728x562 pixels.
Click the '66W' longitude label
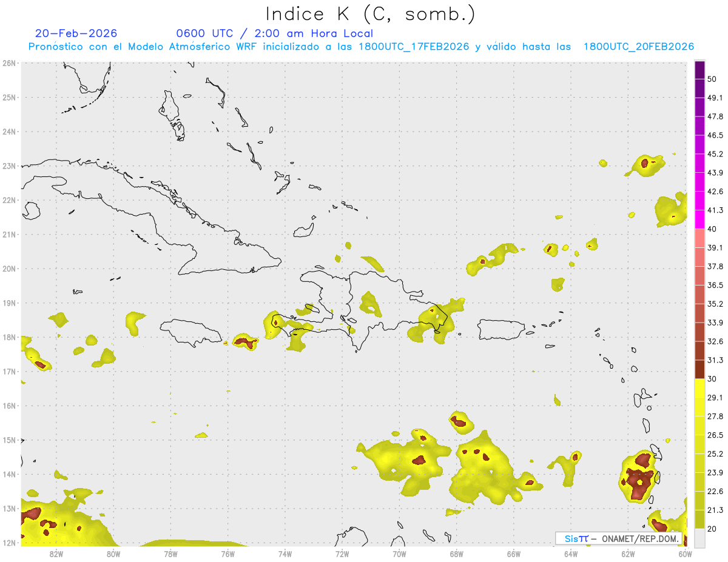tap(514, 554)
